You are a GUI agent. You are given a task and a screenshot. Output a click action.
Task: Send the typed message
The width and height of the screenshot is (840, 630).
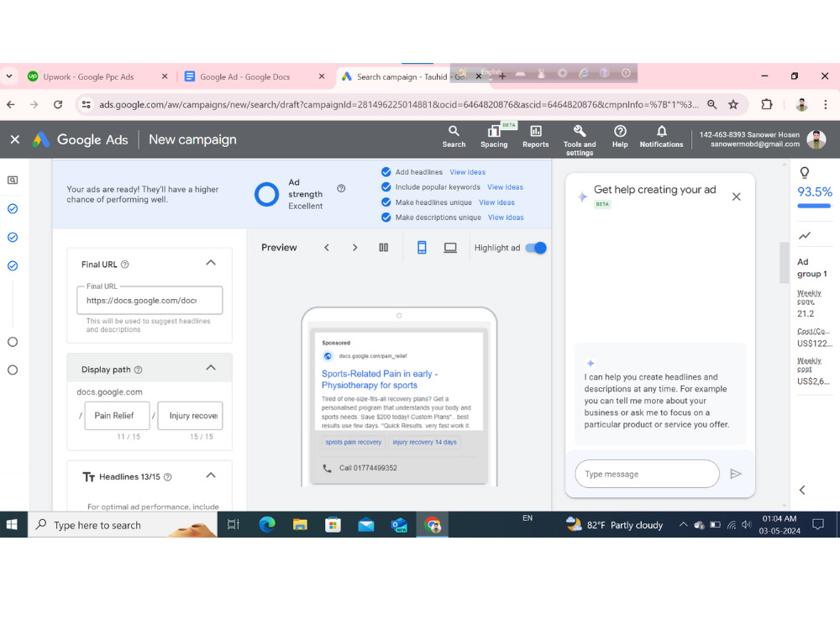pyautogui.click(x=736, y=474)
